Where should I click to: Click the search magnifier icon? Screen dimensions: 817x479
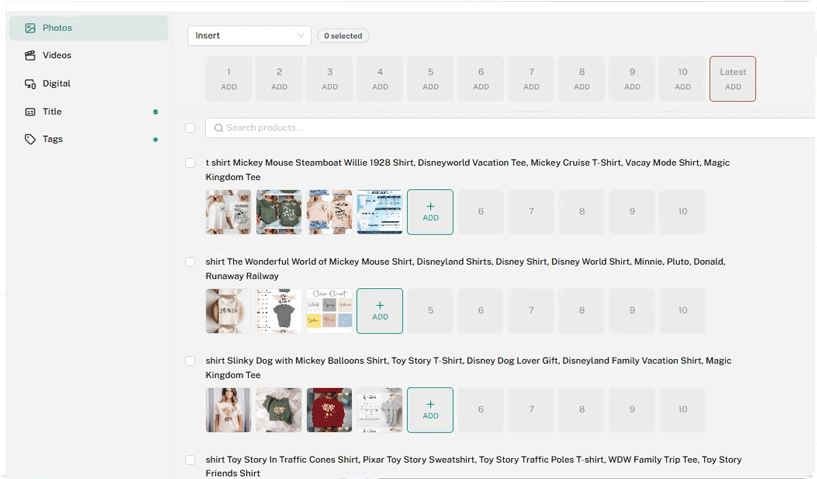pyautogui.click(x=219, y=128)
